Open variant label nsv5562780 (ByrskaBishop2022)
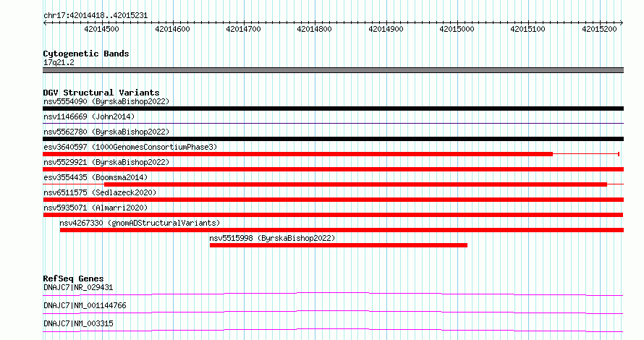 click(x=106, y=132)
